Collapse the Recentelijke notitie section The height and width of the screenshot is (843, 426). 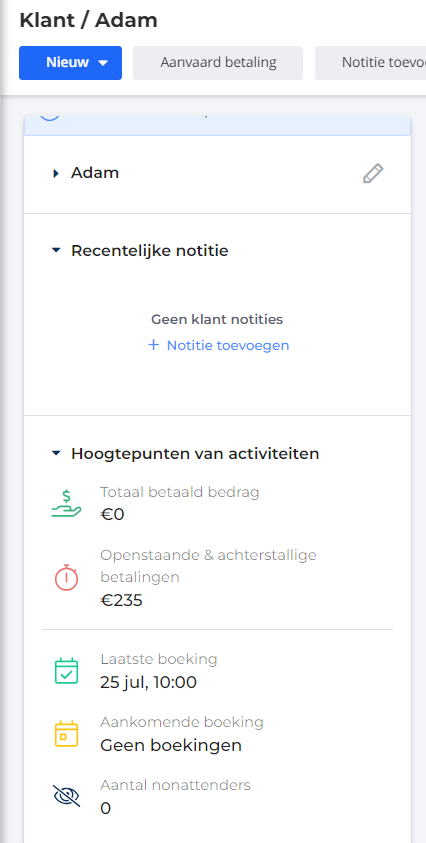tap(56, 251)
